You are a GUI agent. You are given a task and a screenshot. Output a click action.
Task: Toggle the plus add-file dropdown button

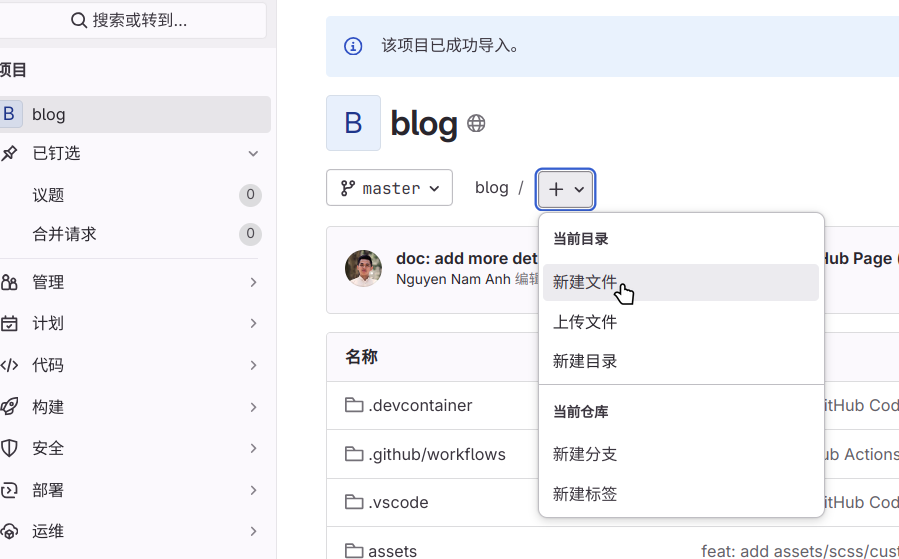566,189
